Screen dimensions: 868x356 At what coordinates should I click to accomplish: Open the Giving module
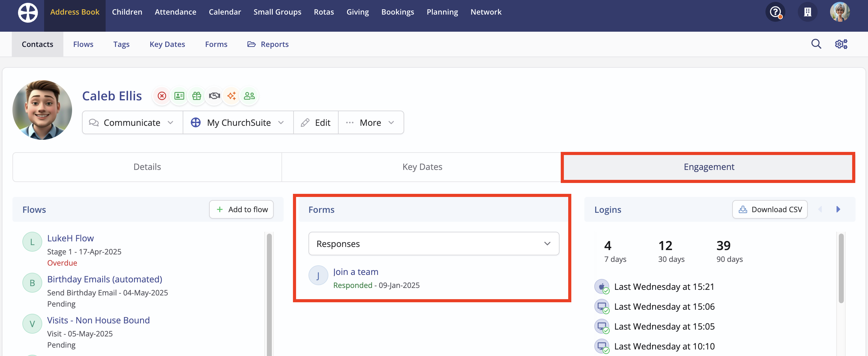(x=358, y=12)
